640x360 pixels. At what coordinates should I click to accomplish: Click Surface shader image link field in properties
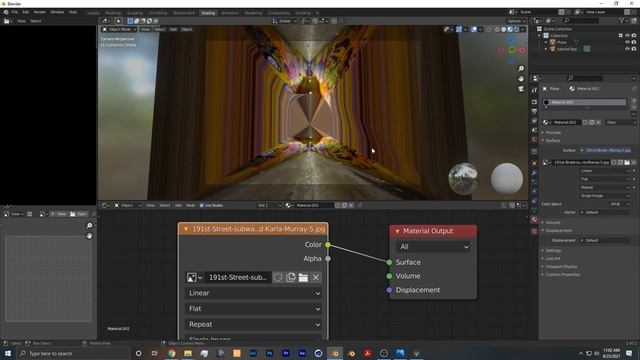point(606,150)
